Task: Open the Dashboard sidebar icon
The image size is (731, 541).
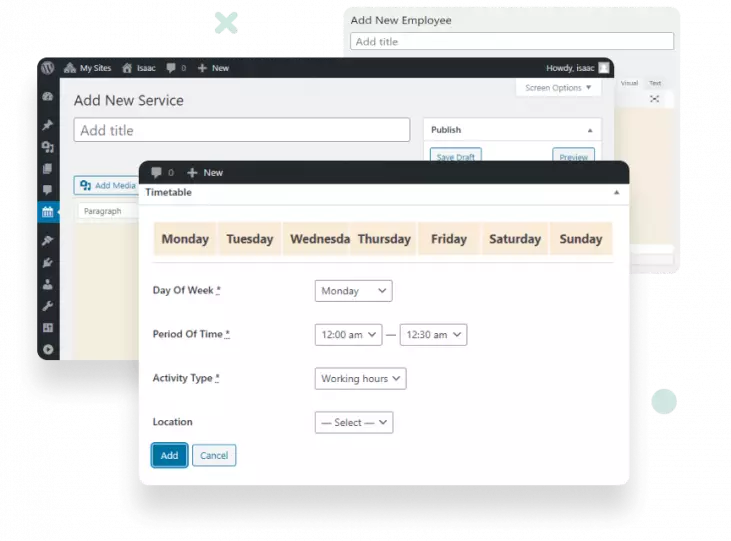Action: coord(48,97)
